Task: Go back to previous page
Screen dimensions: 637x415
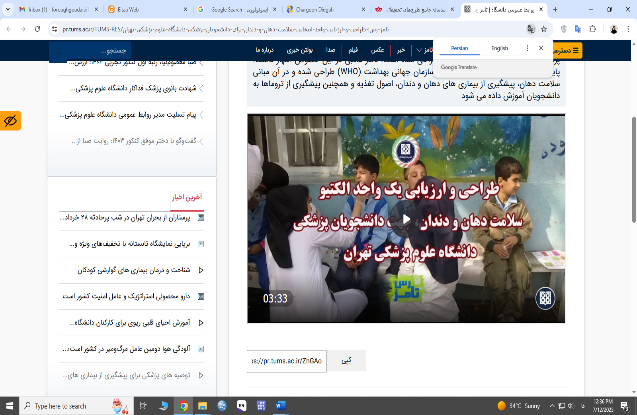Action: coord(9,29)
